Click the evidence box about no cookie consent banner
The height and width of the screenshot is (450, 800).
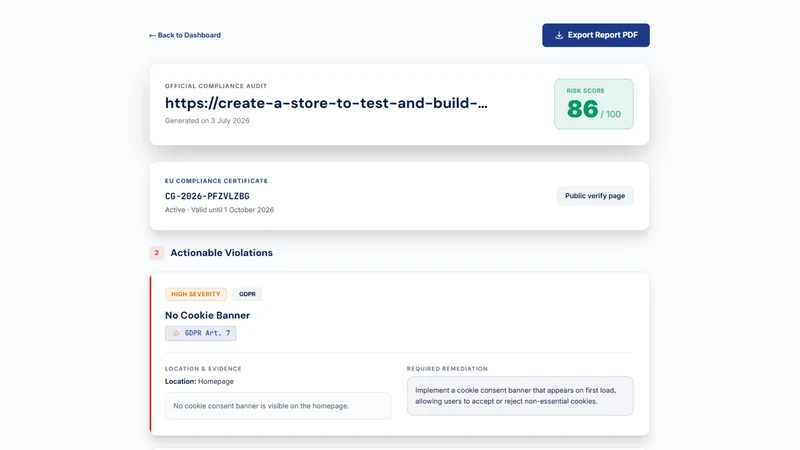[x=278, y=406]
